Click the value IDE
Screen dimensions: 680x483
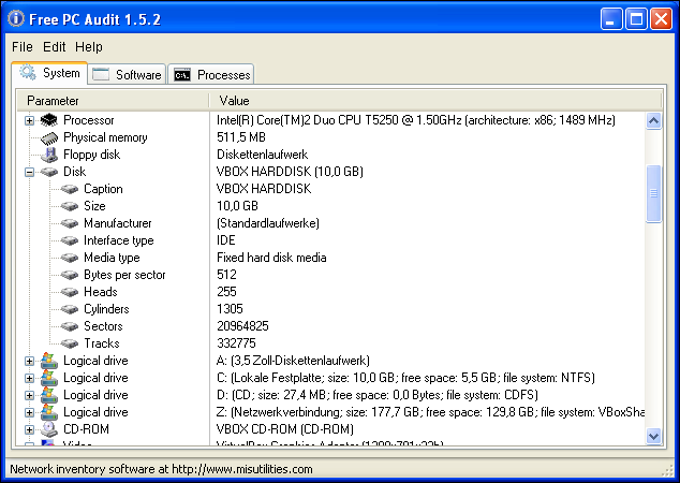tap(226, 241)
